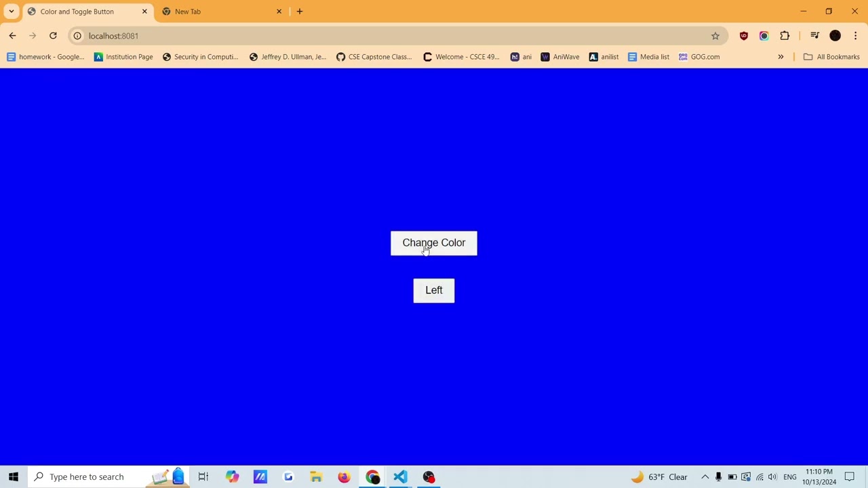This screenshot has width=868, height=488.
Task: Open the Jeffrey D. Ullman bookmark
Action: (x=288, y=57)
